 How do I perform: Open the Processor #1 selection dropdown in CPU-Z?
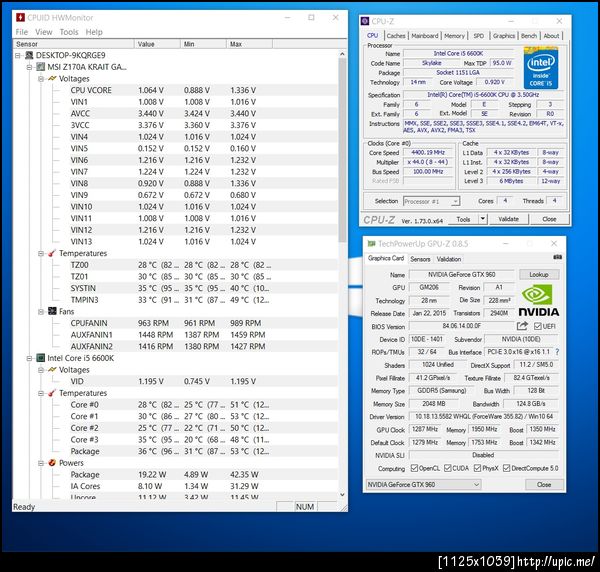455,201
